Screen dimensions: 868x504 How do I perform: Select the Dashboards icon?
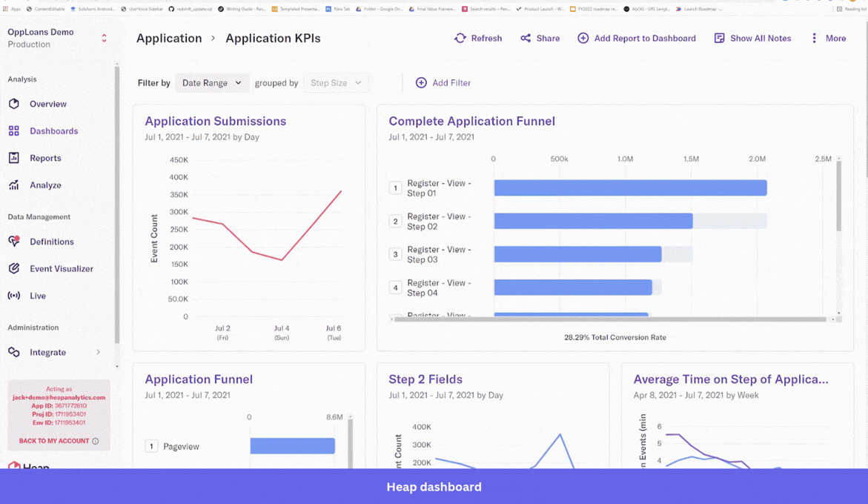pyautogui.click(x=16, y=130)
